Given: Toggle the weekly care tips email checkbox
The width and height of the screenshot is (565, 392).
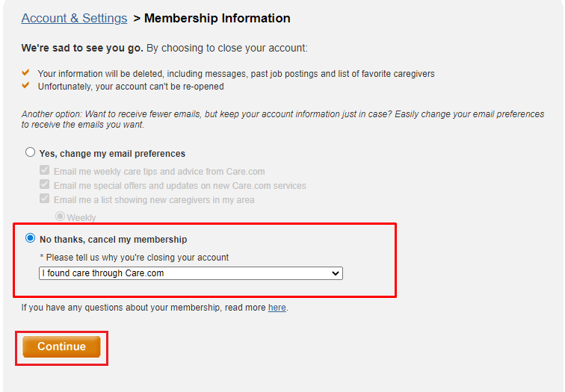Looking at the screenshot, I should (44, 170).
